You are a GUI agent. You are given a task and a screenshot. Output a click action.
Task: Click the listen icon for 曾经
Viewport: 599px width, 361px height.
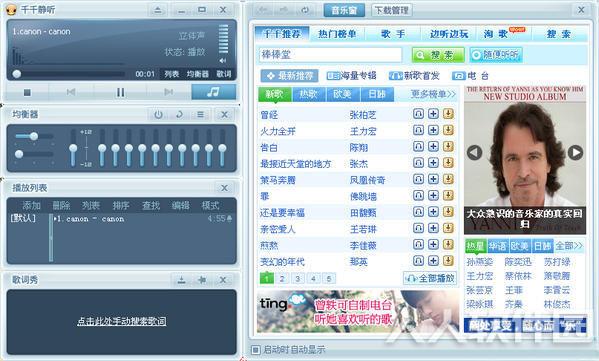coord(418,114)
